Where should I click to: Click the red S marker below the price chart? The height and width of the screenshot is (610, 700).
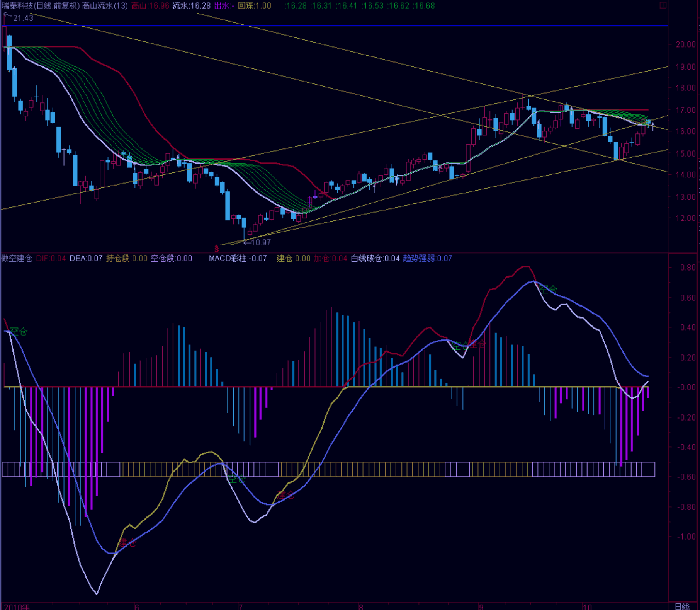click(x=216, y=249)
